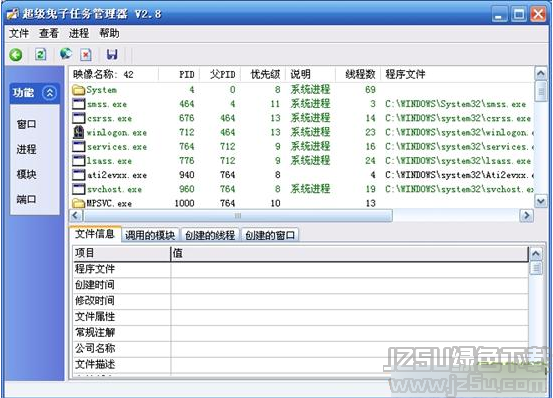Click the 项目 column header

[122, 253]
